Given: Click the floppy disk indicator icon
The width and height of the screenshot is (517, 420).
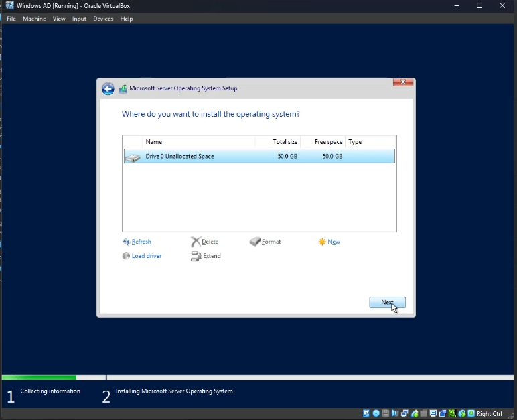Looking at the screenshot, I should [385, 413].
